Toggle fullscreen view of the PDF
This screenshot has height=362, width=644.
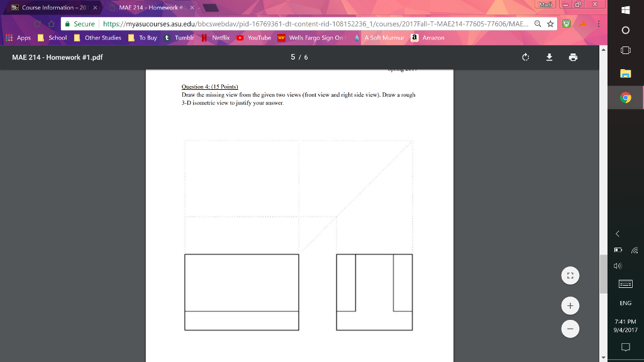(x=570, y=275)
